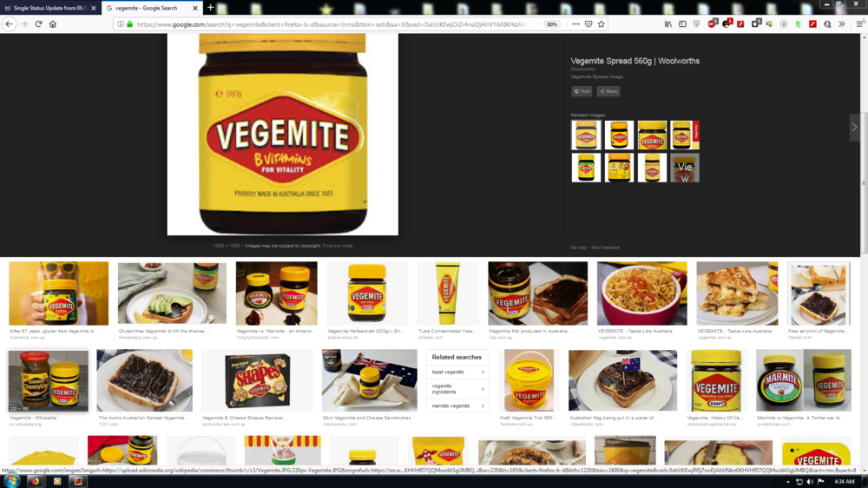Expand the 'toast vegemite' related search
The width and height of the screenshot is (868, 488).
pos(458,373)
